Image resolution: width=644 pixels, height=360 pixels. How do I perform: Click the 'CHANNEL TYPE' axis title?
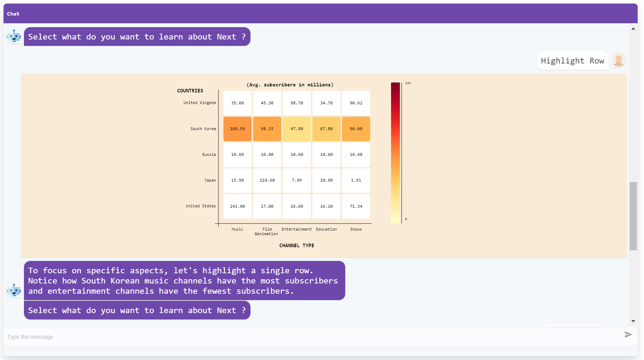point(297,245)
